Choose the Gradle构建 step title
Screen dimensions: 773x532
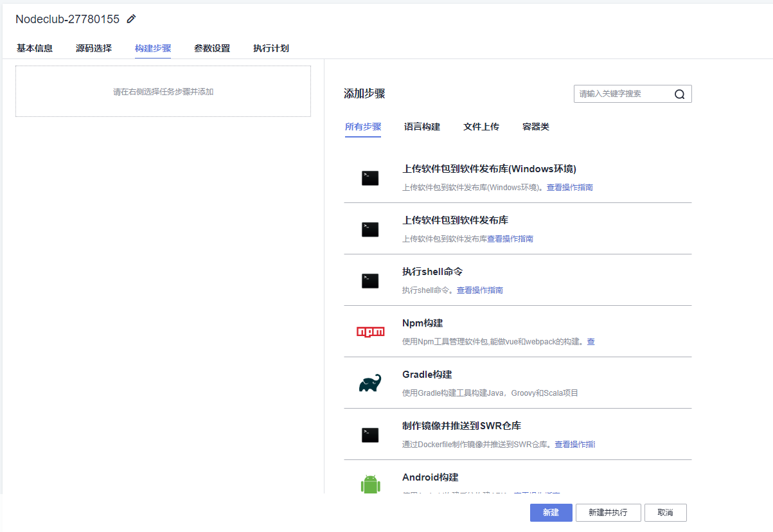tap(427, 375)
